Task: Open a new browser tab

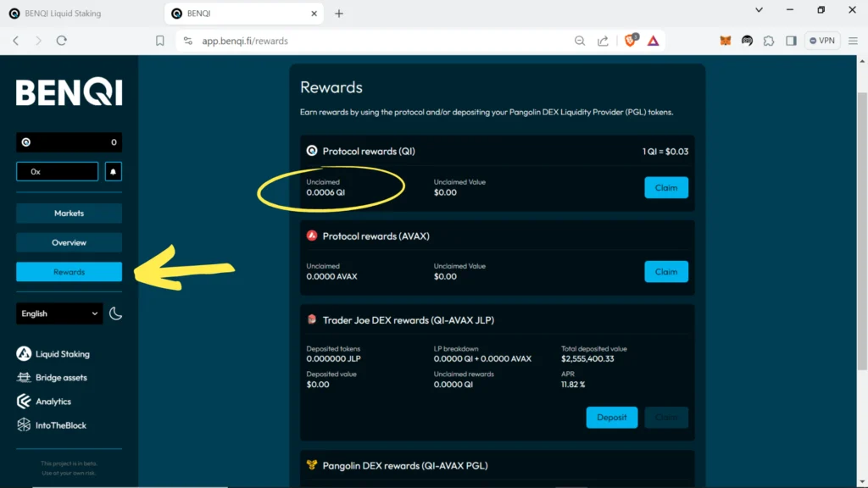Action: click(x=339, y=14)
